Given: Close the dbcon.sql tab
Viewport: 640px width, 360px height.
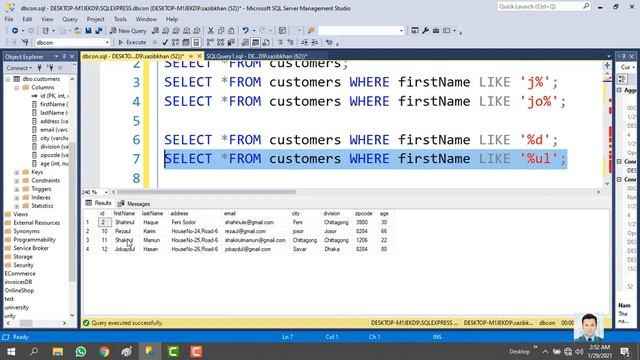Looking at the screenshot, I should click(x=199, y=56).
